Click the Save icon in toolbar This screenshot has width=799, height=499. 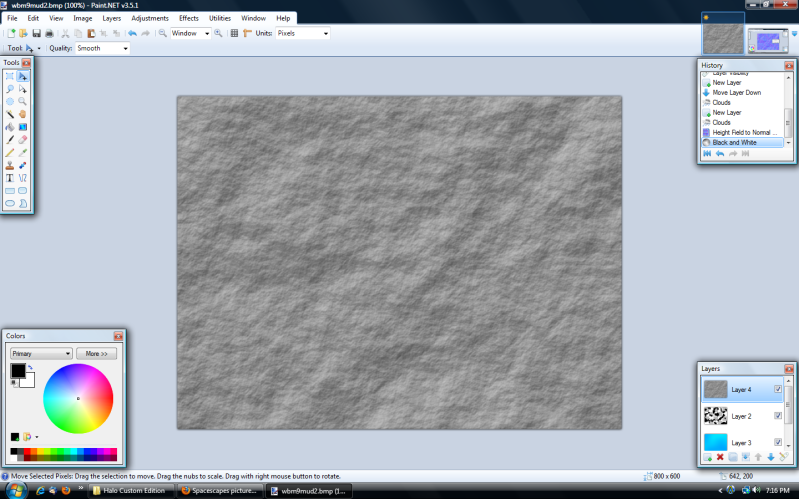click(36, 33)
